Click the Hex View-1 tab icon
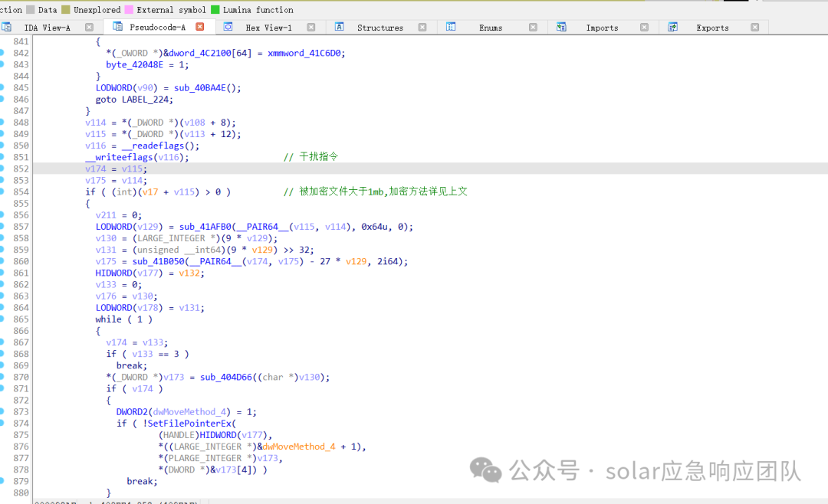Image resolution: width=828 pixels, height=504 pixels. [x=228, y=27]
